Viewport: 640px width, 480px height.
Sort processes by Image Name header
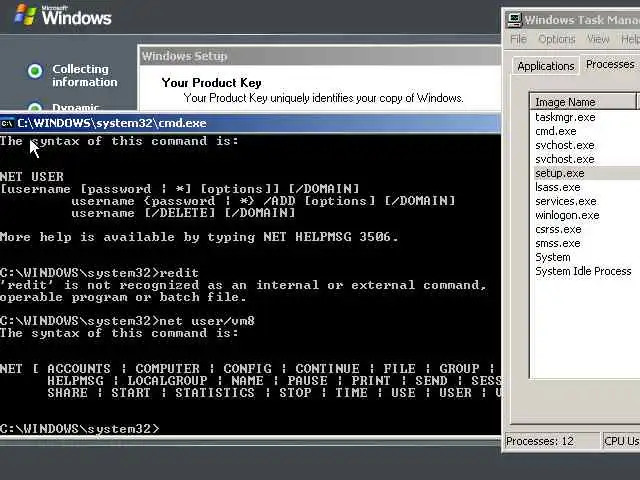583,102
